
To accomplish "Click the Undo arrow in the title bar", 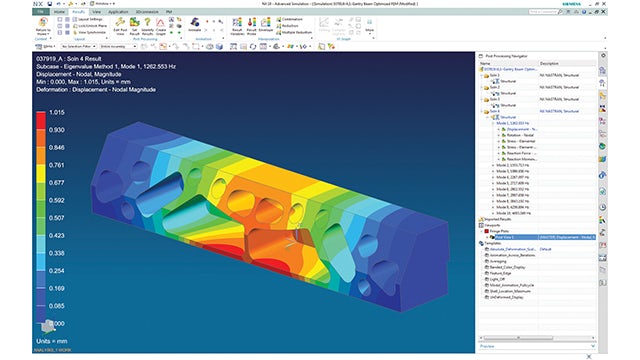I will pos(59,4).
